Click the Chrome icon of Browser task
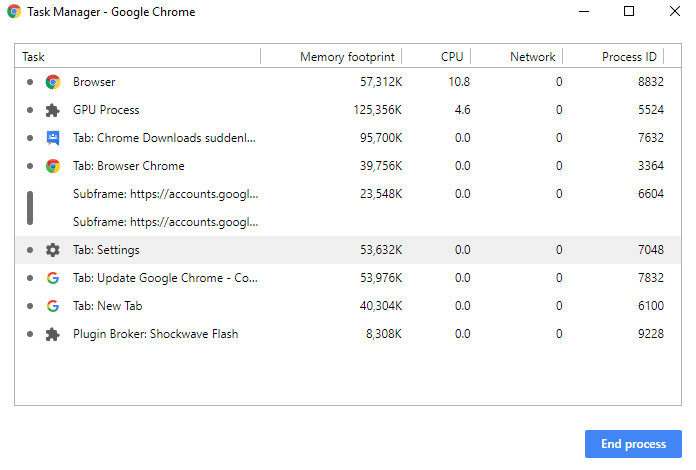The width and height of the screenshot is (696, 470). 53,82
